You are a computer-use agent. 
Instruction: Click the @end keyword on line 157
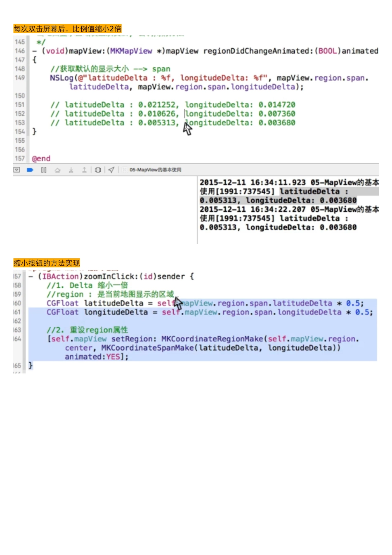pyautogui.click(x=41, y=158)
